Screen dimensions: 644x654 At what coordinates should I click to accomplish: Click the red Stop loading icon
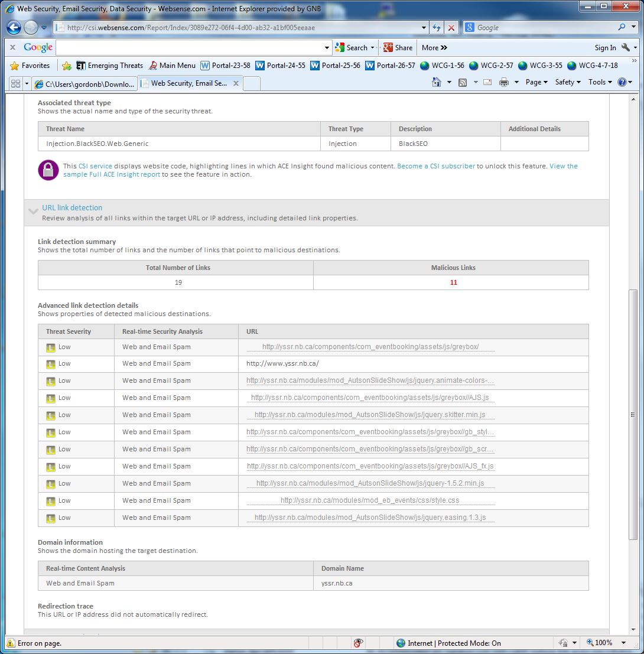pos(451,28)
